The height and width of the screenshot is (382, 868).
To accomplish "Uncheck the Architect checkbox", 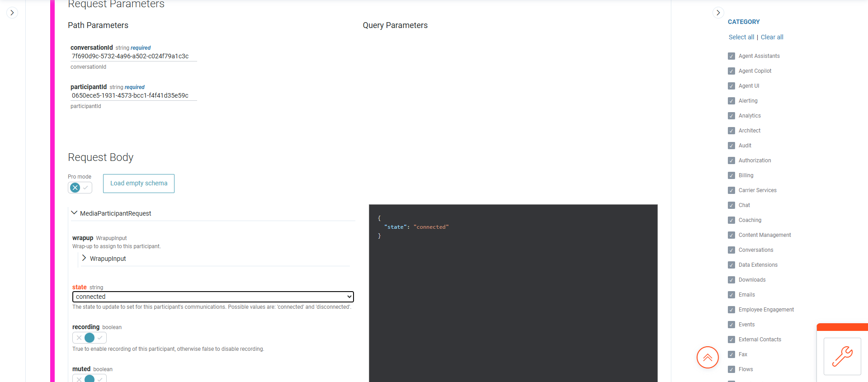I will [731, 131].
